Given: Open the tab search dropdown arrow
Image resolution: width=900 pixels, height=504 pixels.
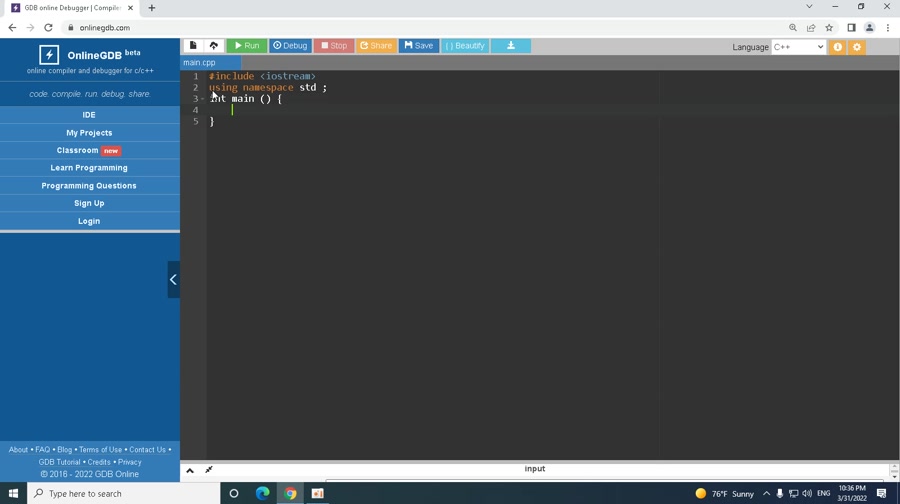Looking at the screenshot, I should [809, 7].
